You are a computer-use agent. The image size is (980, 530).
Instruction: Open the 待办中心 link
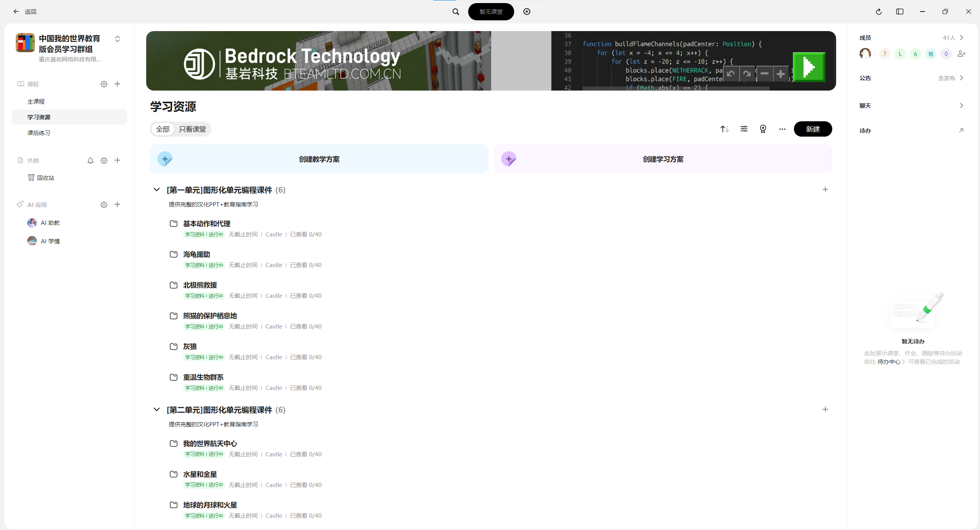[x=889, y=362]
